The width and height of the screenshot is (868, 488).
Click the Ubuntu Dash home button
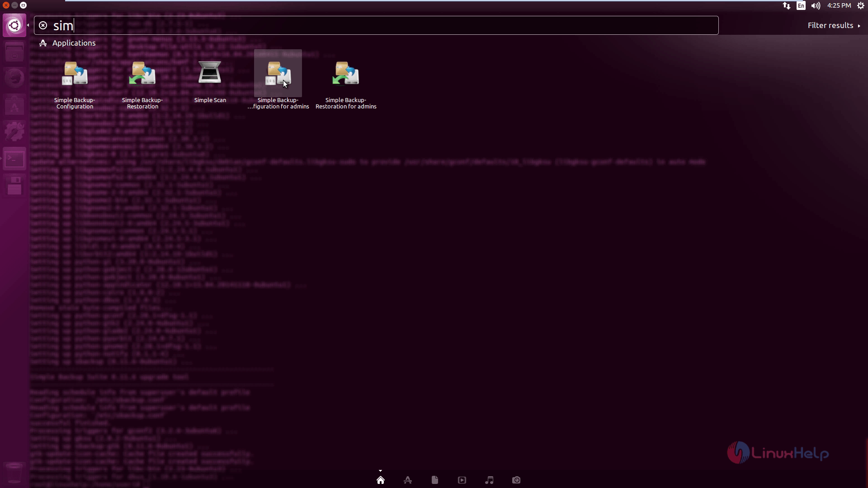tap(14, 25)
